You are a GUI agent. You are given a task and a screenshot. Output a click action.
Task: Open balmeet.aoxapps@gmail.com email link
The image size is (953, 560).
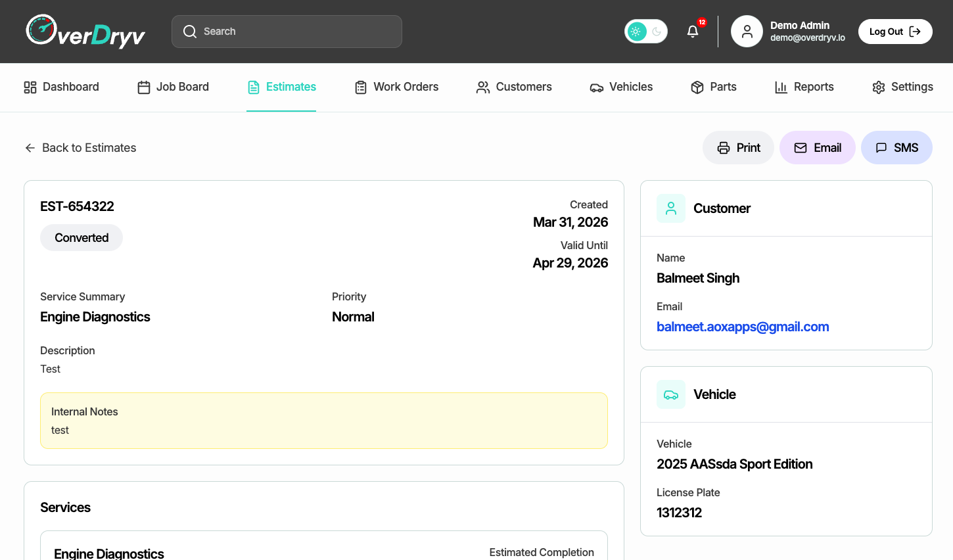[743, 327]
